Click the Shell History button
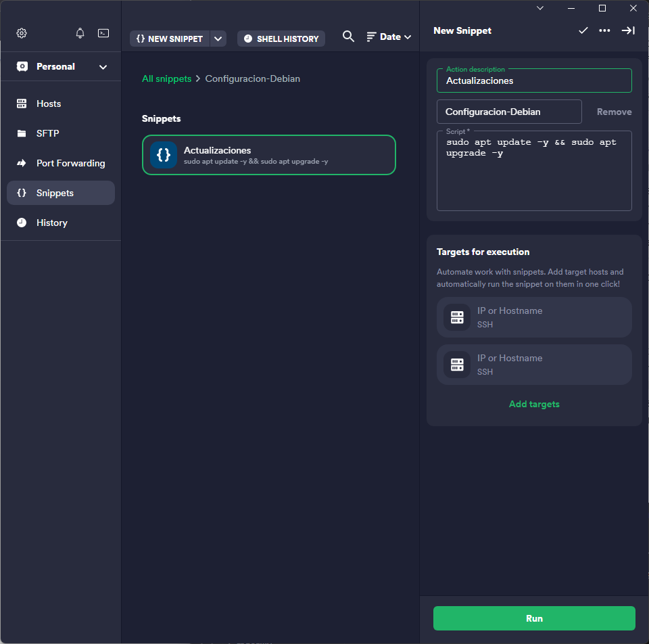649x644 pixels. click(281, 39)
